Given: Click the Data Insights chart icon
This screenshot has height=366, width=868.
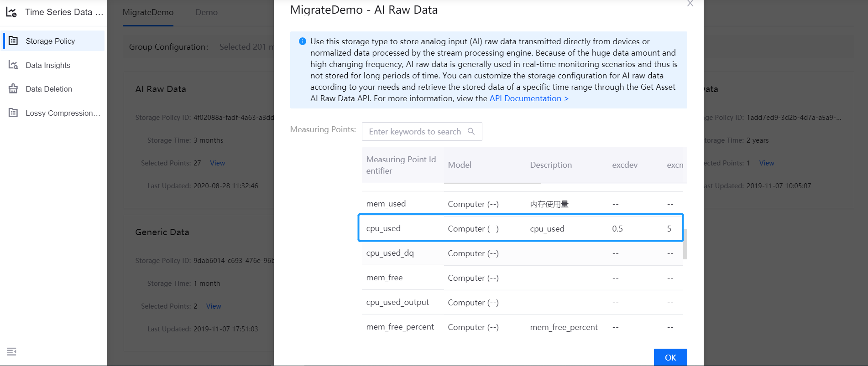Looking at the screenshot, I should click(13, 65).
